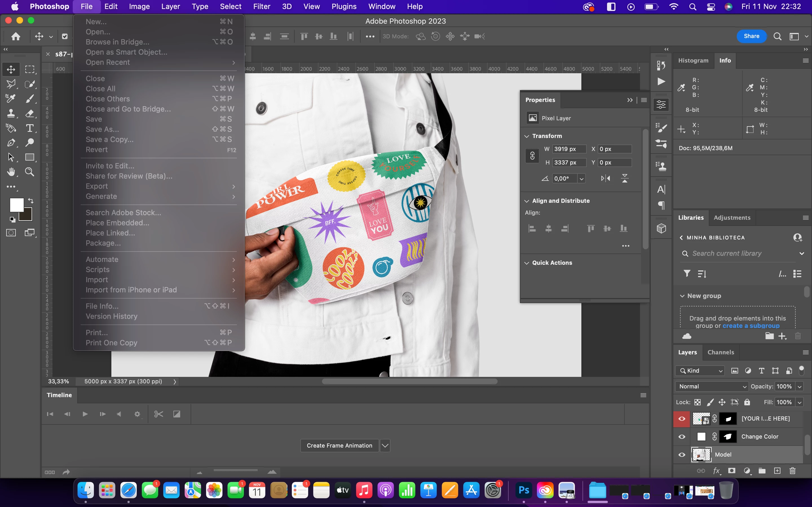Open Create Frame Animation dropdown arrow
Image resolution: width=812 pixels, height=507 pixels.
point(385,446)
